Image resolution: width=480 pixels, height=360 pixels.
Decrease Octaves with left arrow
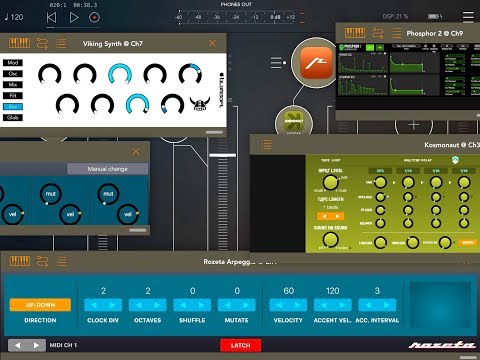point(138,305)
